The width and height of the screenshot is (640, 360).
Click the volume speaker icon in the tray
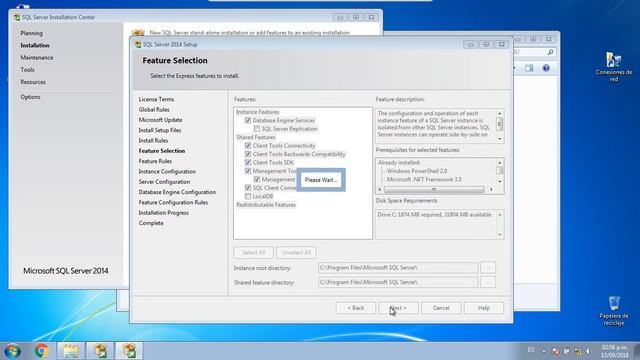[588, 351]
